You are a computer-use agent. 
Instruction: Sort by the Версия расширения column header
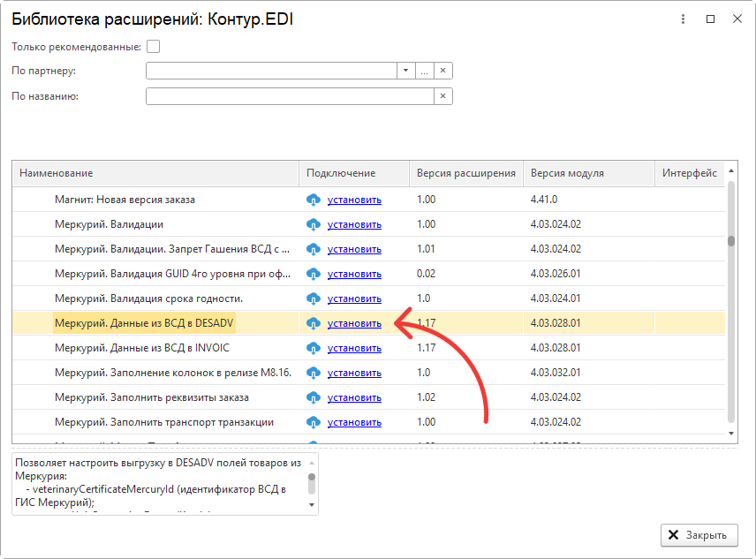tap(466, 173)
